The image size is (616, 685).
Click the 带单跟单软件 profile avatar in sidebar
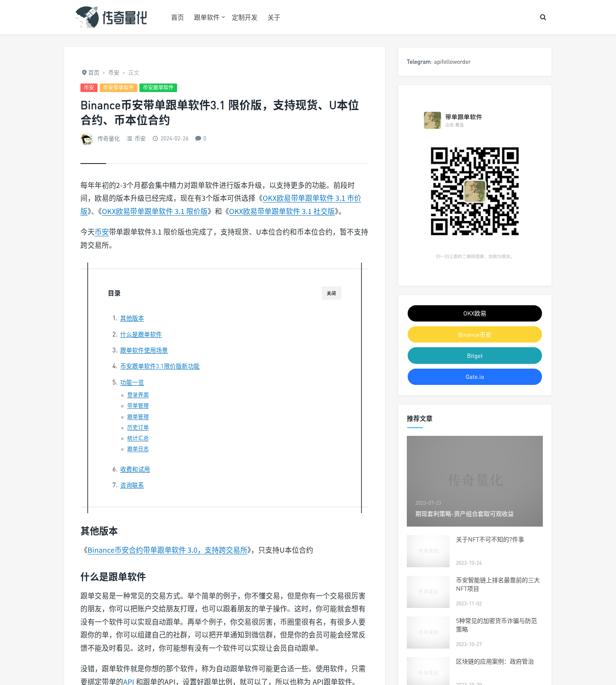pos(432,120)
